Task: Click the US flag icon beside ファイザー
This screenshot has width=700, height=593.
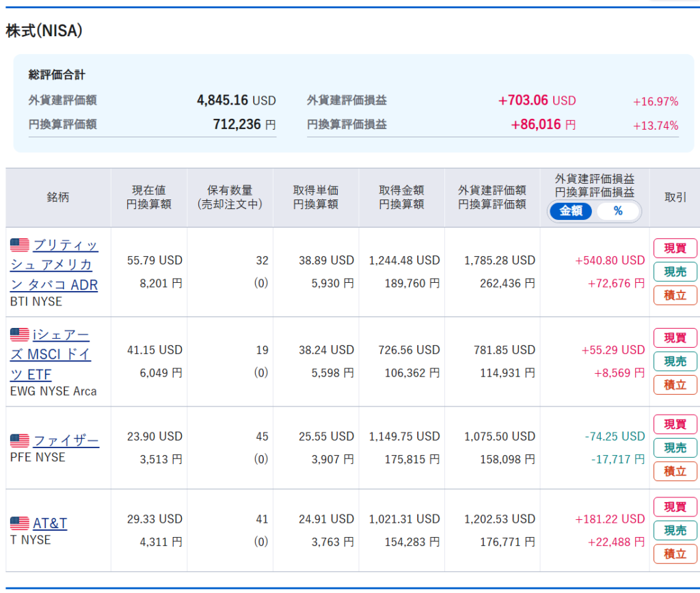Action: tap(19, 441)
